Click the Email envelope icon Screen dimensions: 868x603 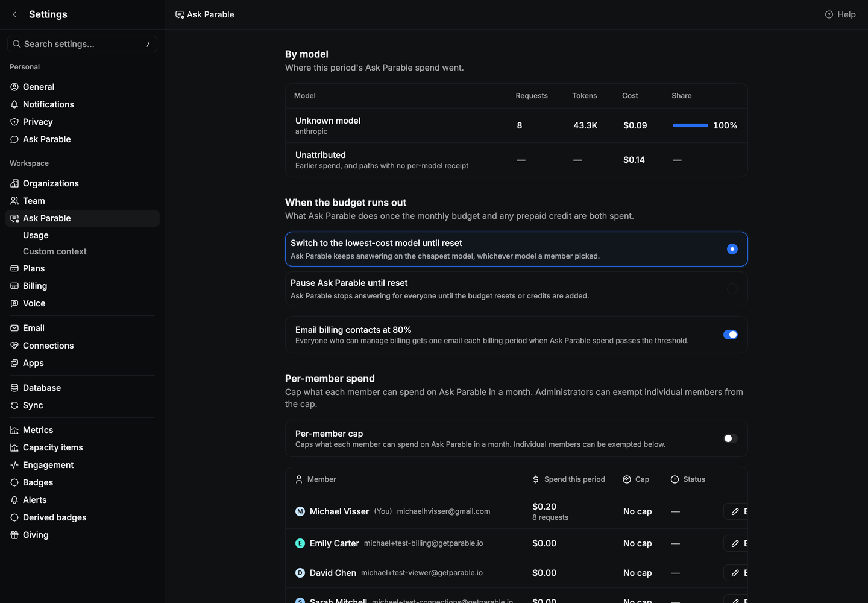(x=14, y=328)
